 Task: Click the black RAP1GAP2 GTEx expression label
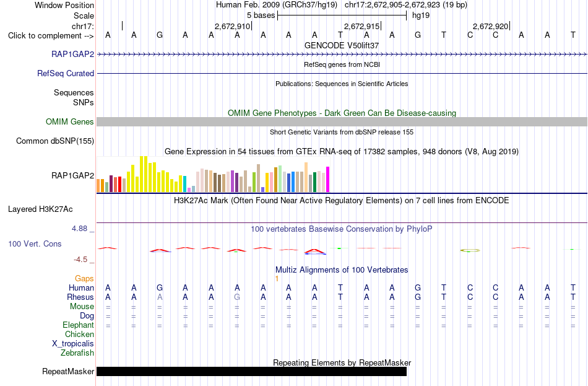(73, 175)
